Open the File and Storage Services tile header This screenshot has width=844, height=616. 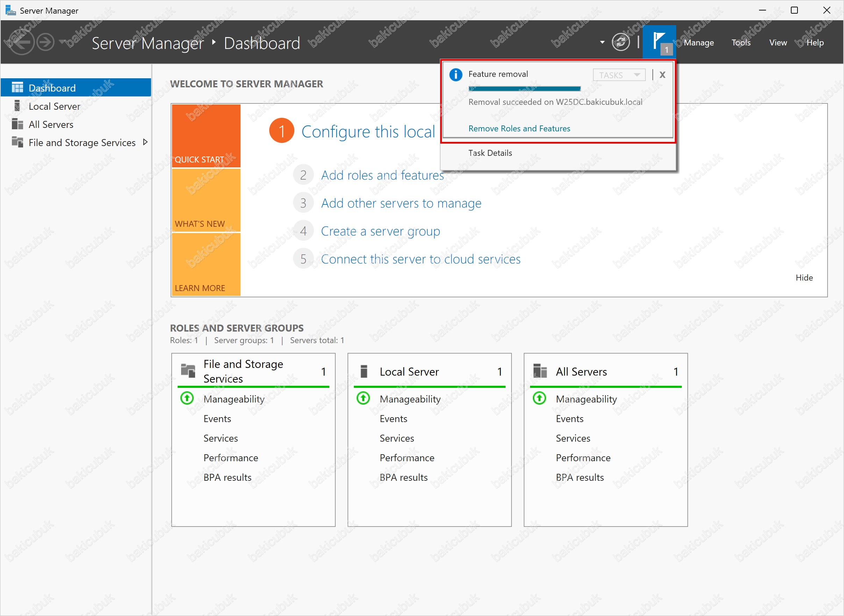[253, 371]
